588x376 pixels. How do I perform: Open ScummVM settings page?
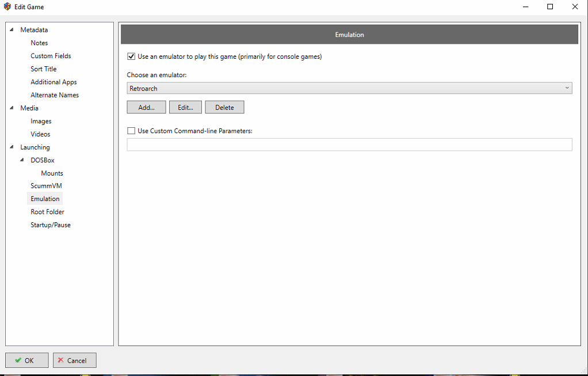46,186
